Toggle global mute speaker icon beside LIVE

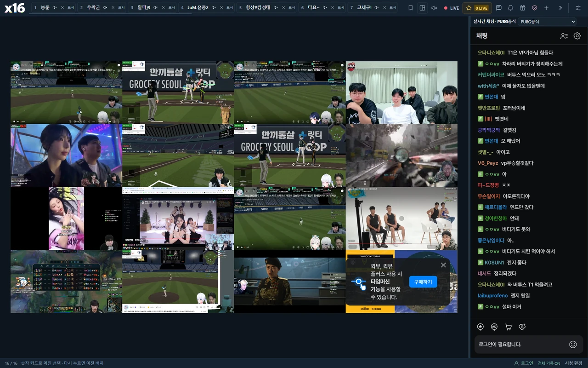[434, 8]
